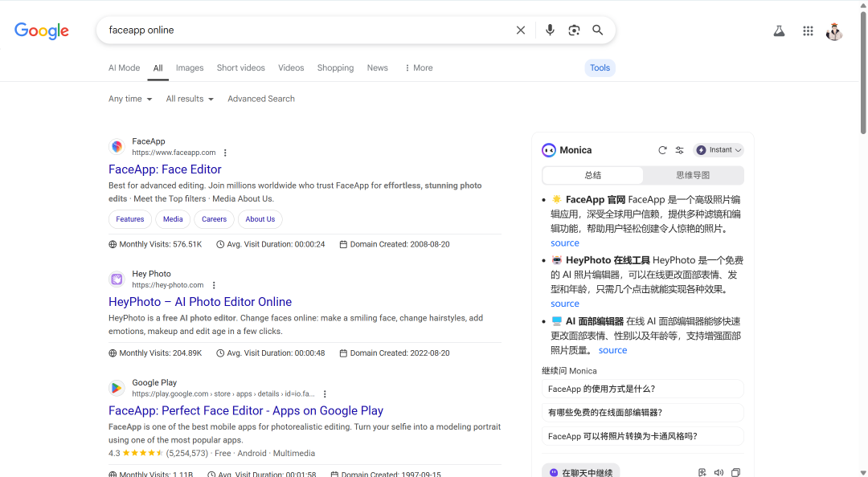
Task: Ask Monica: FaceApp 的使用方式是什么?
Action: click(x=642, y=389)
